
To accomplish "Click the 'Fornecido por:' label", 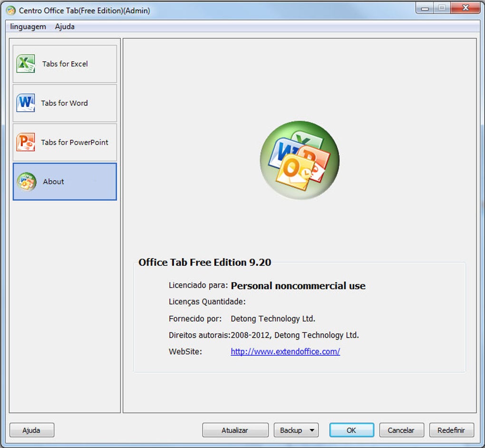I will (x=195, y=319).
